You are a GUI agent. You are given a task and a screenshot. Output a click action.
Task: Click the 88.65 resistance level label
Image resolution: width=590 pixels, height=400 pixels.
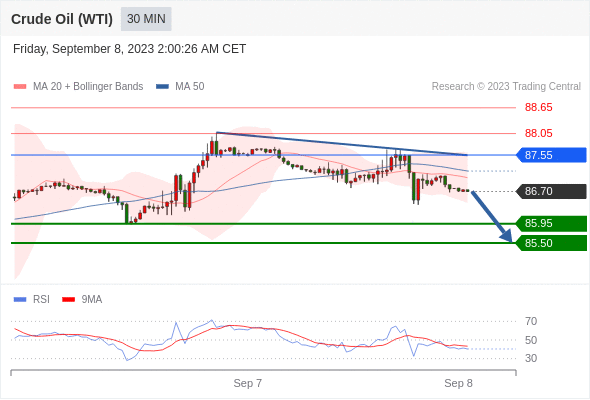point(538,108)
